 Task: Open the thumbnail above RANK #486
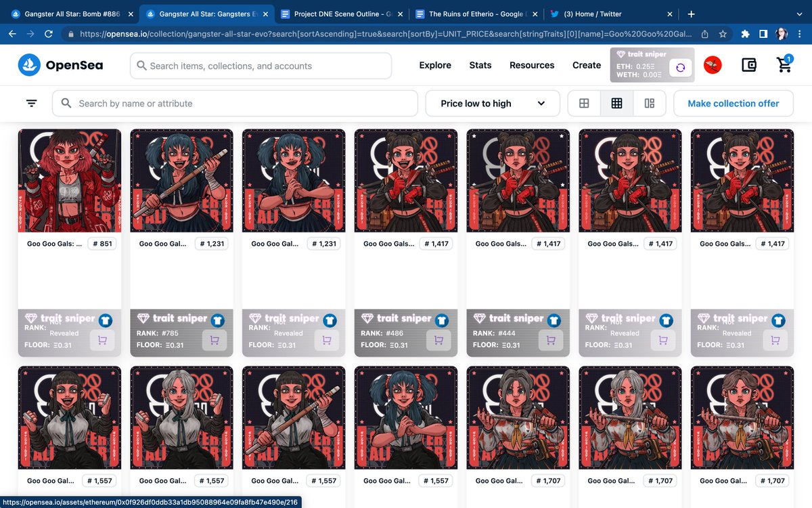point(407,181)
